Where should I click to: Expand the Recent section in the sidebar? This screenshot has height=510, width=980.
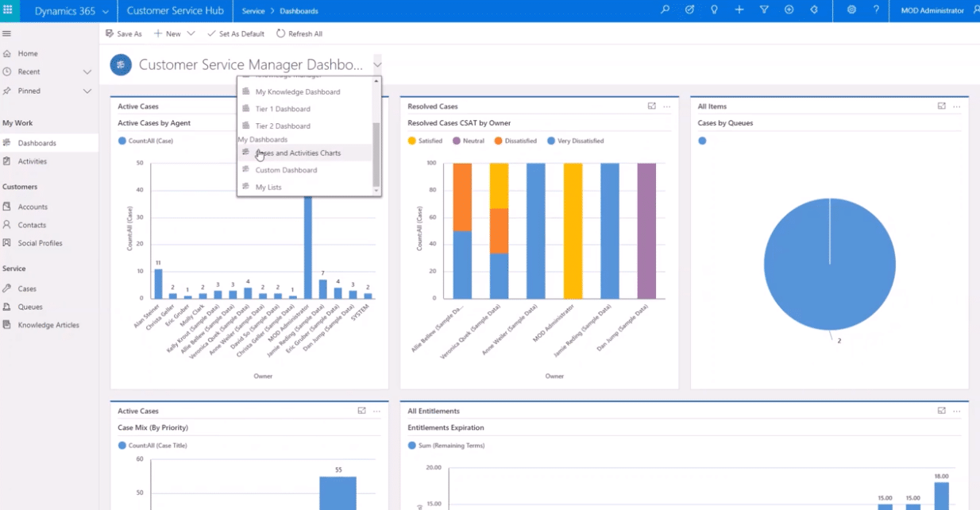88,71
